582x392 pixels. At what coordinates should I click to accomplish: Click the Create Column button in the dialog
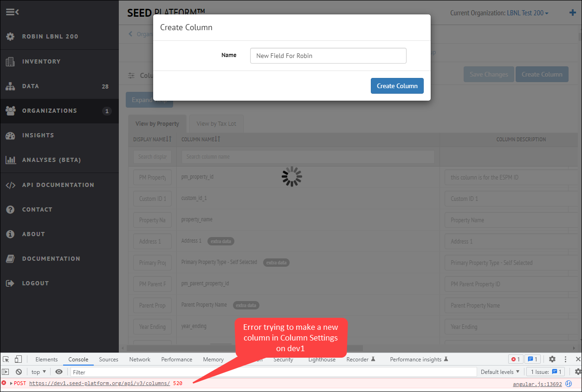397,85
